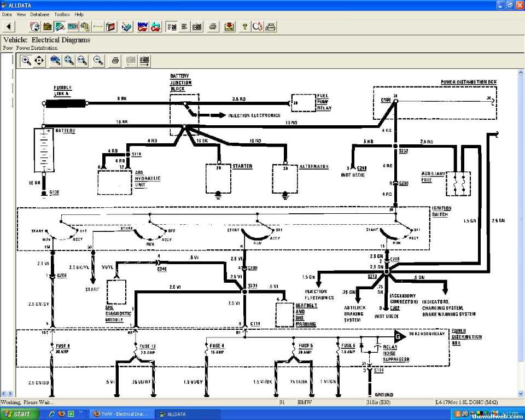This screenshot has height=420, width=525.
Task: Open the Database menu
Action: 39,14
